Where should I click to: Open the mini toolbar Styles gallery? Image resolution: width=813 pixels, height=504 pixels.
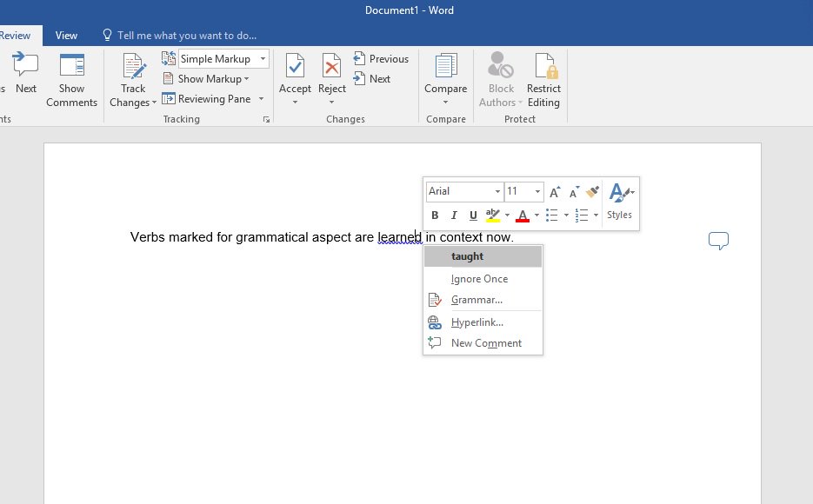(x=620, y=202)
